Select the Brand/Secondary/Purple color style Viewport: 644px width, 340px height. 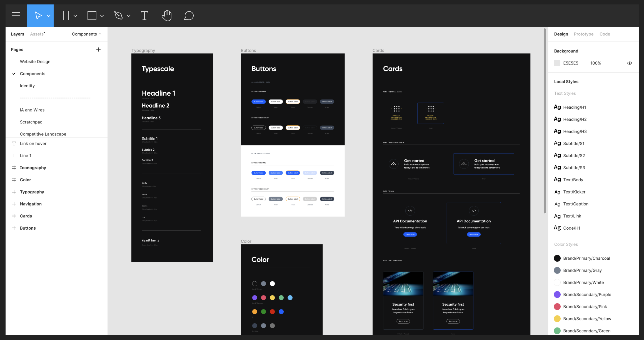point(587,294)
